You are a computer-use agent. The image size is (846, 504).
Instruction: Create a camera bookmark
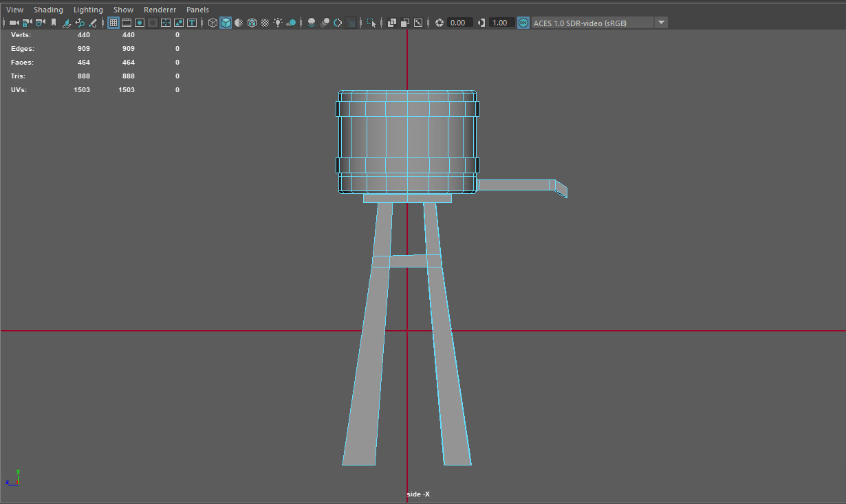click(53, 23)
